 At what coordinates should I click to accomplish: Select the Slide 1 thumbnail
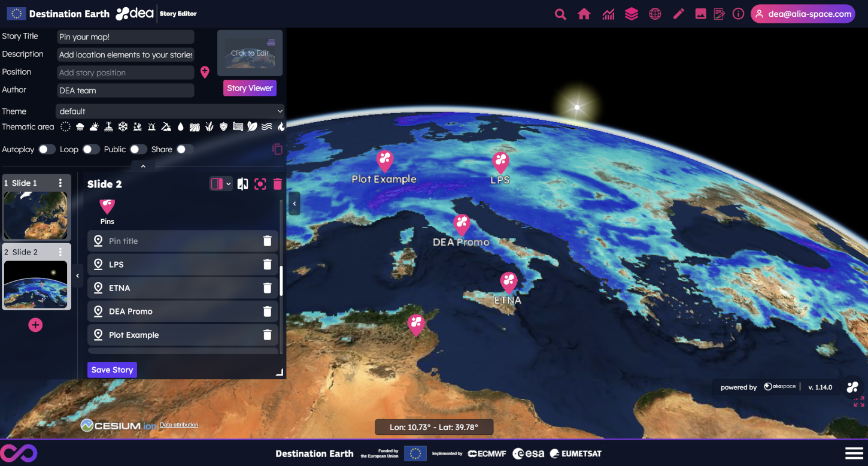click(36, 214)
